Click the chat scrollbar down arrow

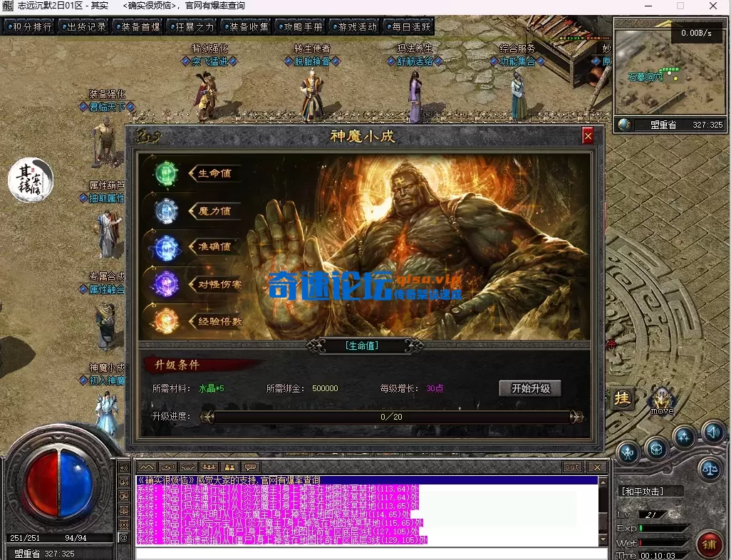point(603,540)
